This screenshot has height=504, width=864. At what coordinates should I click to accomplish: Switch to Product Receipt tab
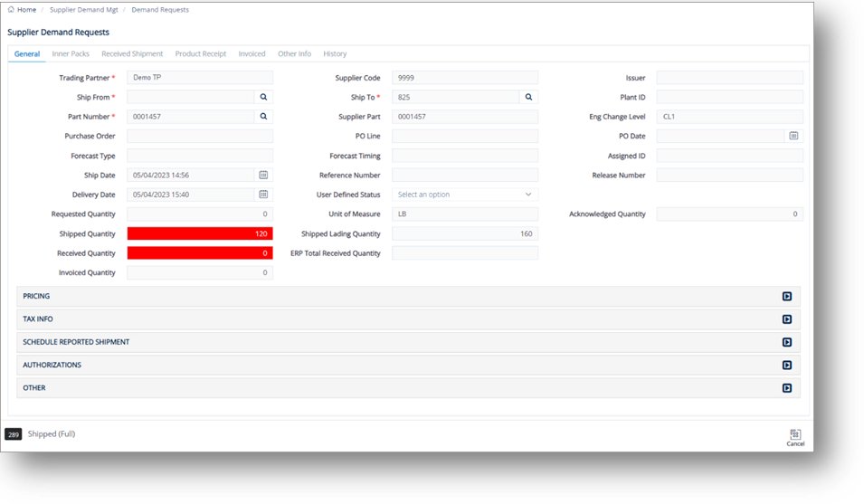(x=201, y=54)
